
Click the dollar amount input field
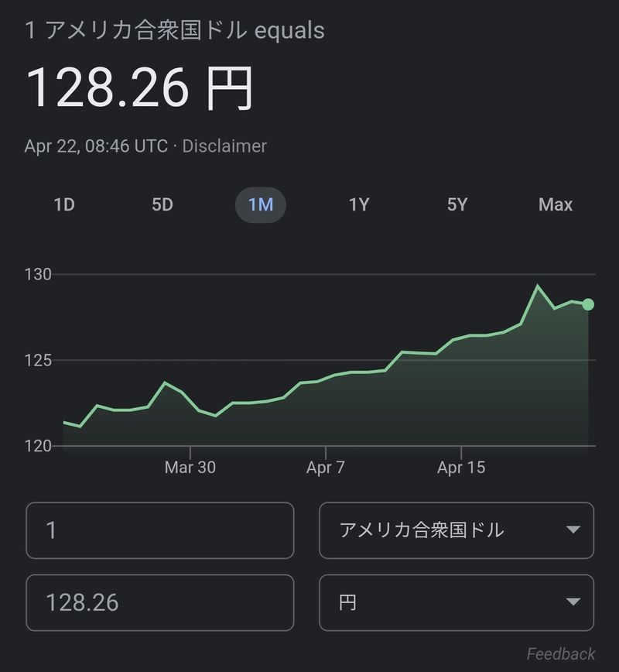(x=160, y=530)
